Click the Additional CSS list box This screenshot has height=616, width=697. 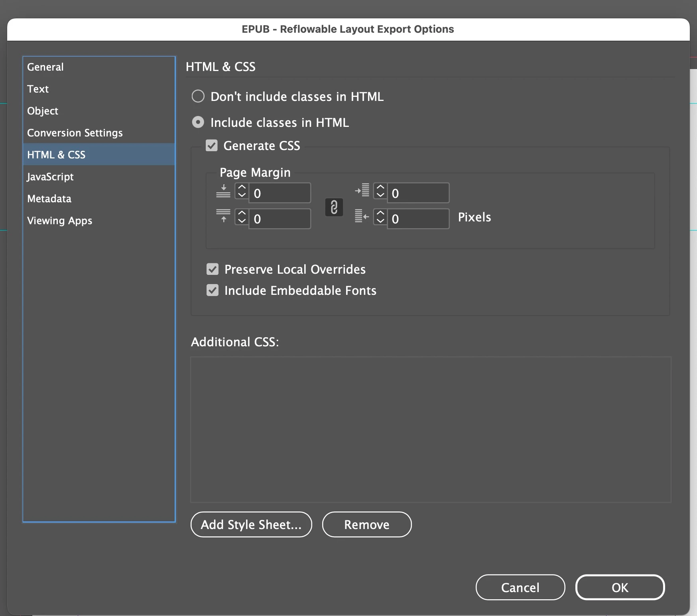coord(431,430)
